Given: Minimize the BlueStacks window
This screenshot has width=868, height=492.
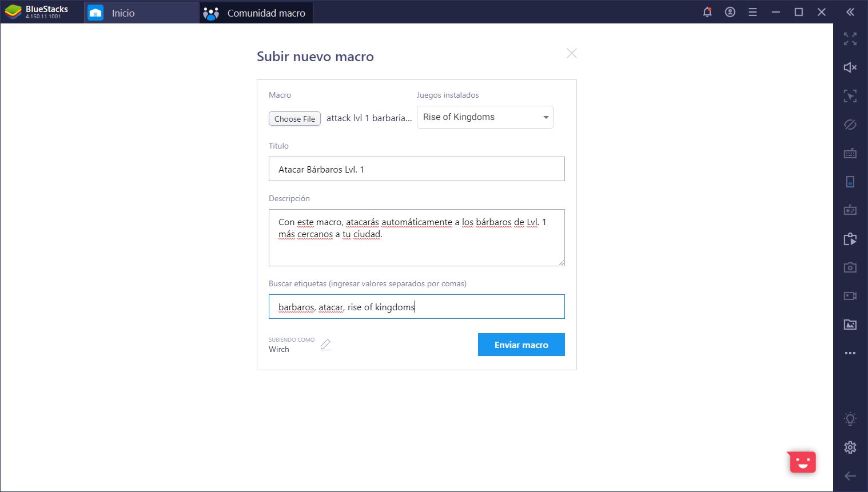Looking at the screenshot, I should click(x=776, y=12).
